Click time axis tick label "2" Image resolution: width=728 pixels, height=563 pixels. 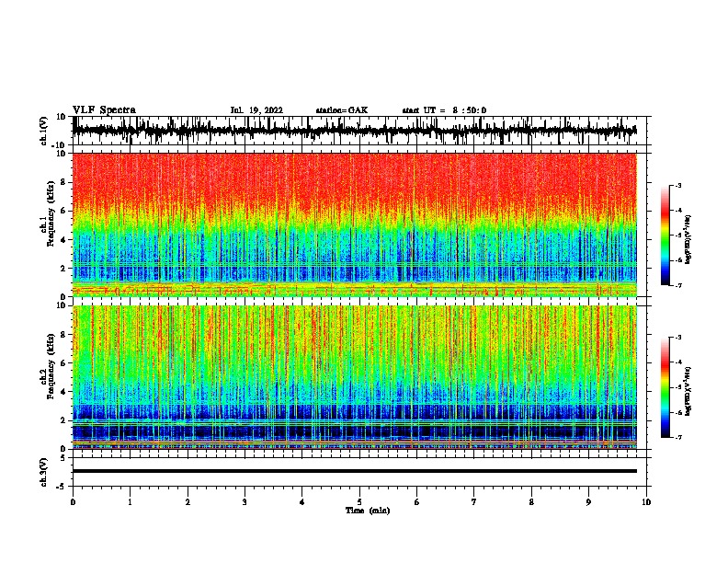[x=188, y=502]
